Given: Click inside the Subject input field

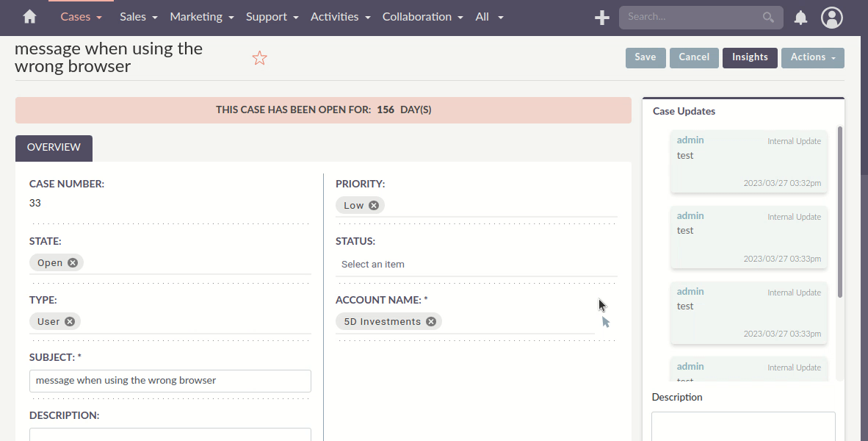Looking at the screenshot, I should (169, 381).
